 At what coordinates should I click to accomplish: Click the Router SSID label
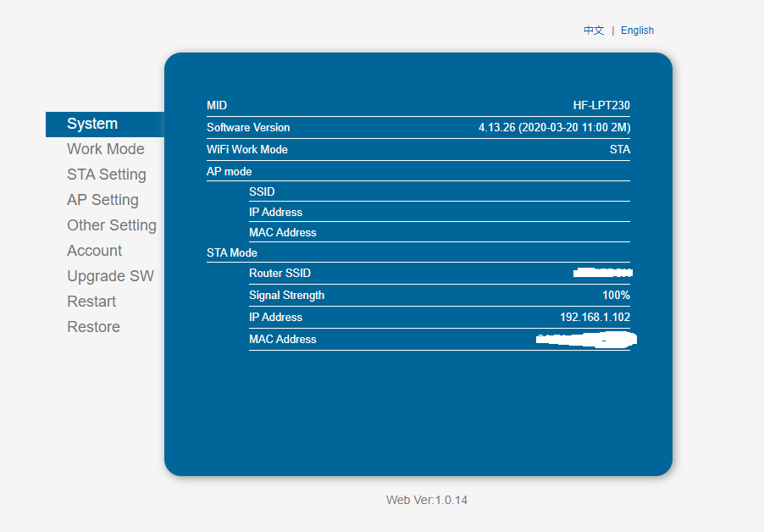coord(280,274)
